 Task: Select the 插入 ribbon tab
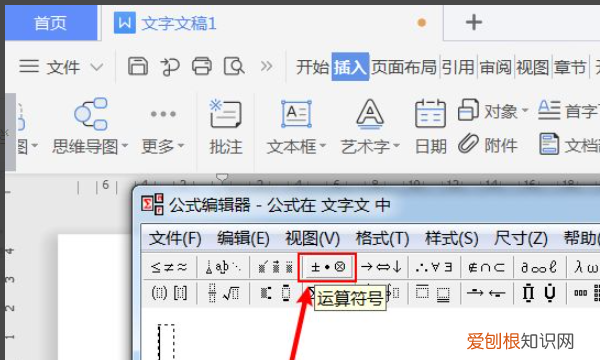pyautogui.click(x=350, y=67)
